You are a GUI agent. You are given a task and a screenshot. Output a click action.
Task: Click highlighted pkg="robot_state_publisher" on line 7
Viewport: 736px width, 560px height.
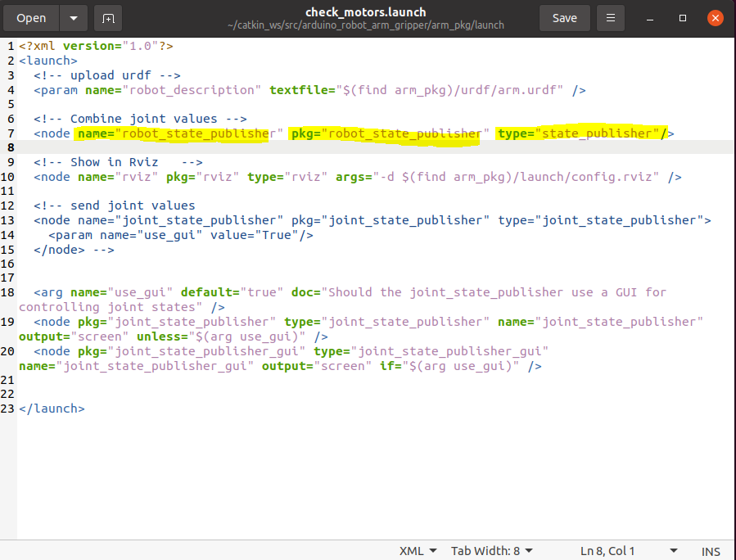pyautogui.click(x=390, y=133)
